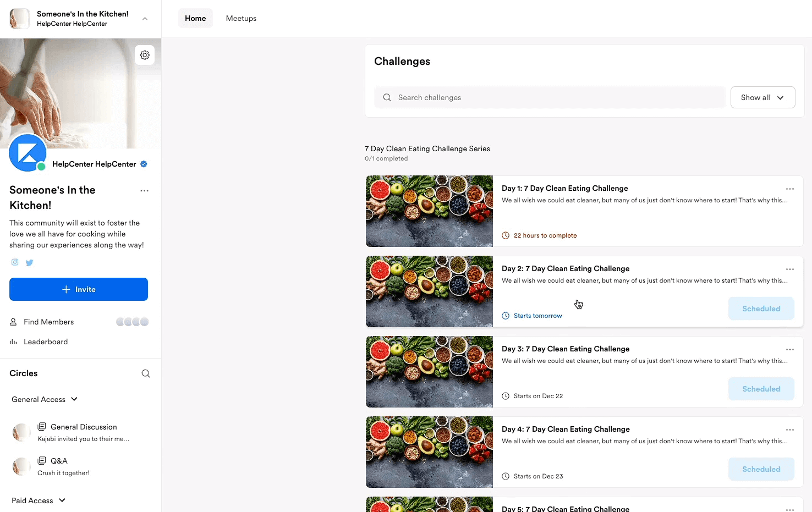Open options menu for Day 1 challenge
Image resolution: width=812 pixels, height=512 pixels.
point(790,189)
